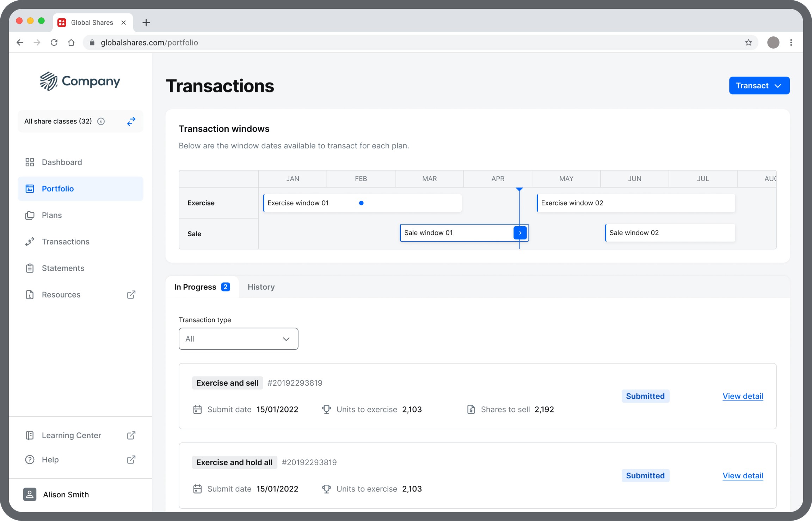The width and height of the screenshot is (812, 521).
Task: Go to Statements in the sidebar
Action: [x=63, y=268]
